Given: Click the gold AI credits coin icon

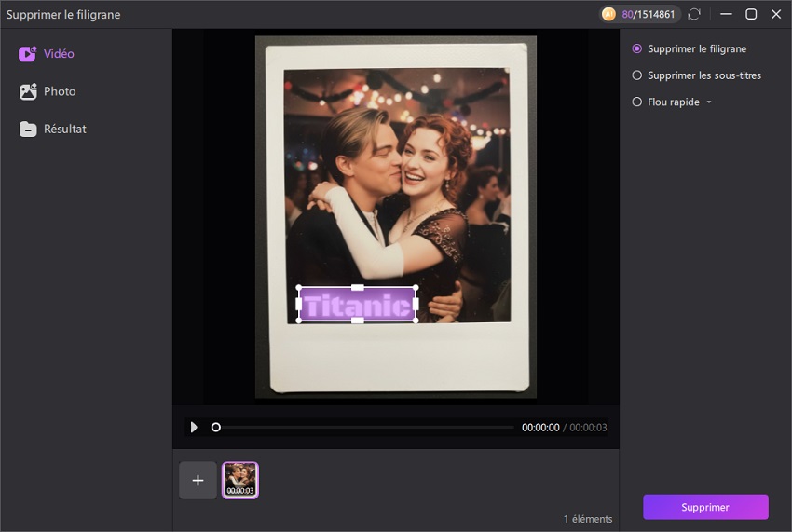Looking at the screenshot, I should click(608, 14).
